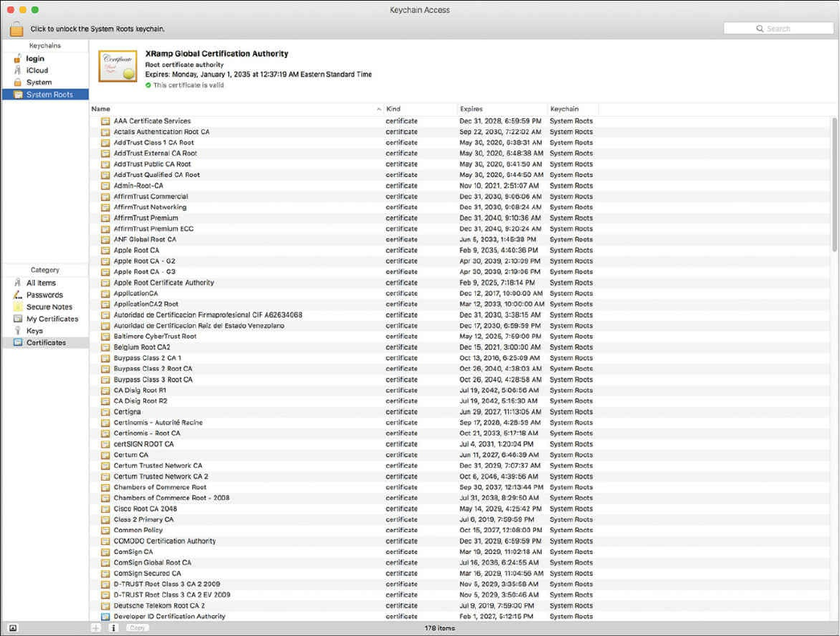Select Chambers of Commerce Root - 2008 row
Screen dimensions: 840x636
click(x=461, y=498)
